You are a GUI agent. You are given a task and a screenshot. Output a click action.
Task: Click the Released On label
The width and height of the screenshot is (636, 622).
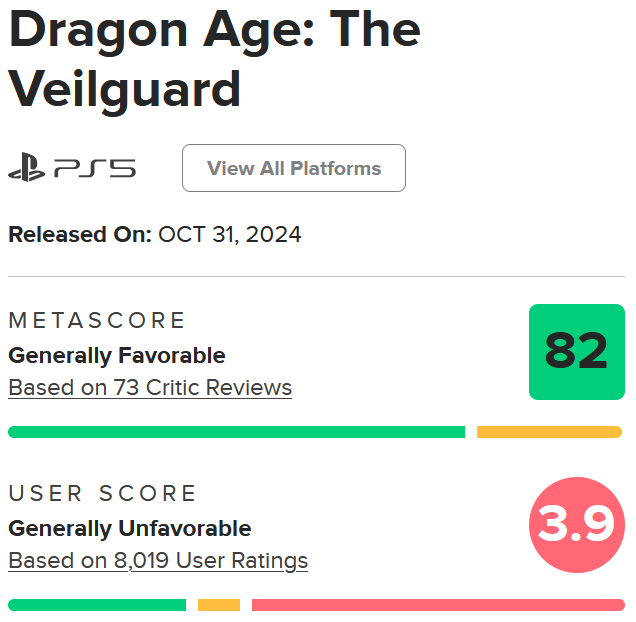(x=80, y=235)
